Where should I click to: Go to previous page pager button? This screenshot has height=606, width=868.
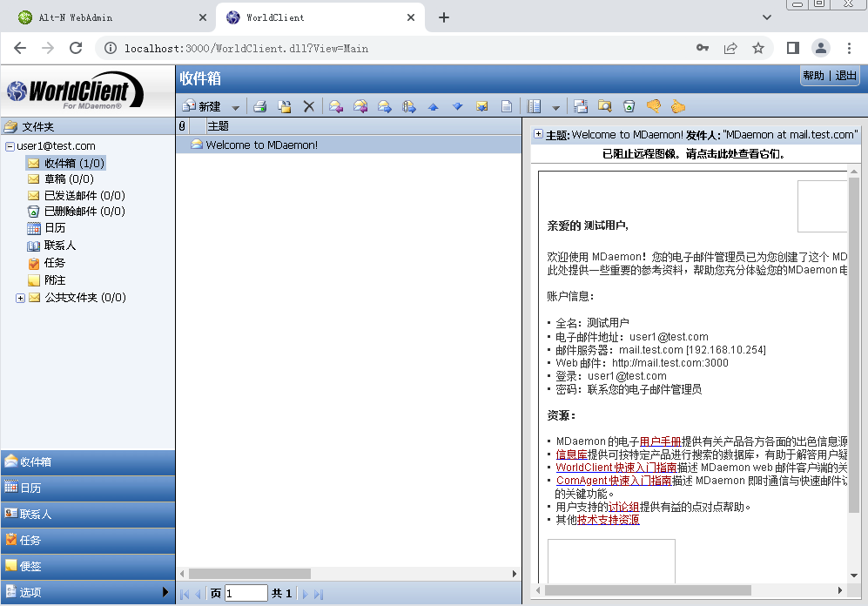point(198,595)
